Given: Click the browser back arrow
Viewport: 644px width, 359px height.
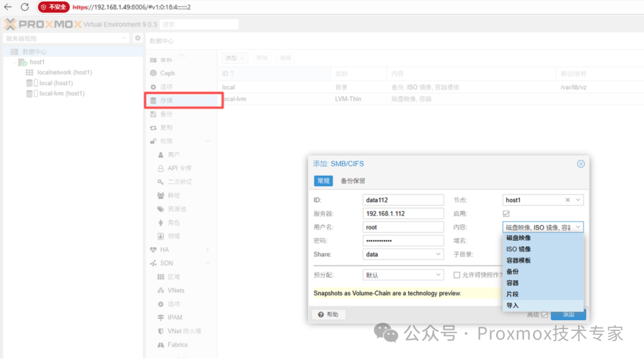Looking at the screenshot, I should (8, 7).
